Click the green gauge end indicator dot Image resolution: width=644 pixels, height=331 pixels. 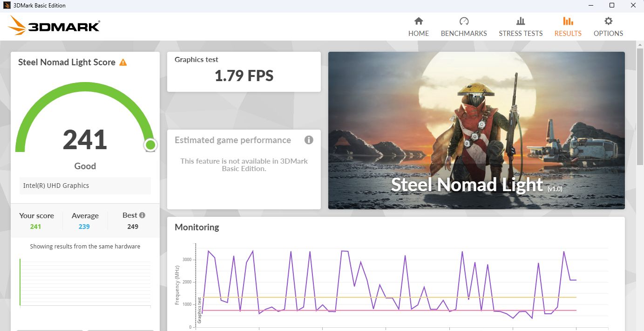(150, 145)
